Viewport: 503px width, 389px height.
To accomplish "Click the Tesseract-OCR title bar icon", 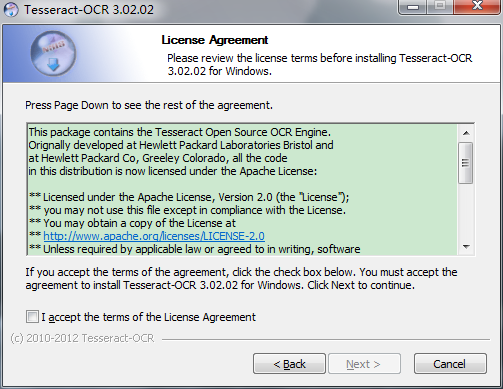I will (x=11, y=9).
